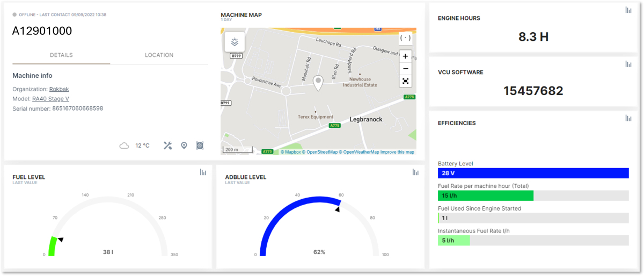Switch to the Location tab
This screenshot has width=644, height=276.
[x=159, y=55]
